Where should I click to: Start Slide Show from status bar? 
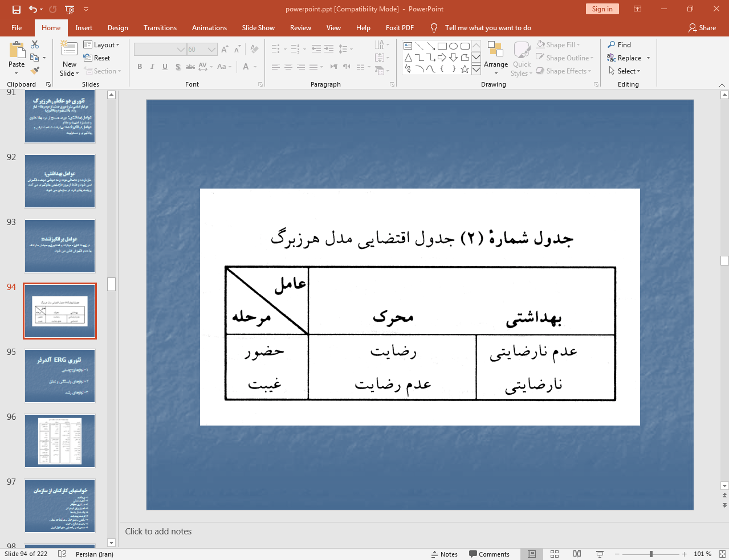click(x=600, y=554)
